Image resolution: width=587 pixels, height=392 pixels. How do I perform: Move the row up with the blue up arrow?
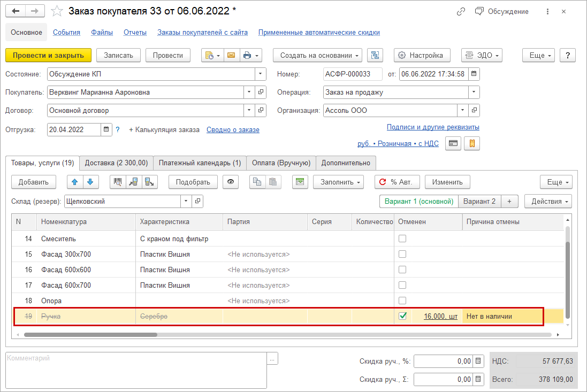click(x=75, y=182)
